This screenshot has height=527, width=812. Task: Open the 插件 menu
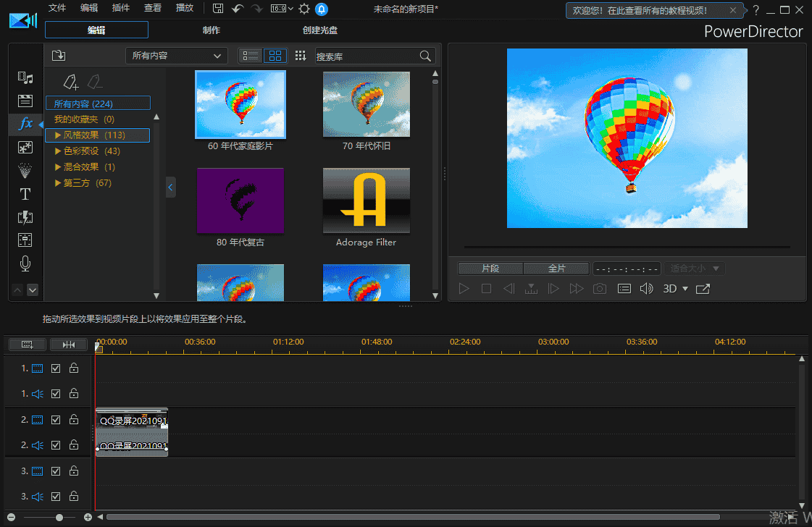121,8
